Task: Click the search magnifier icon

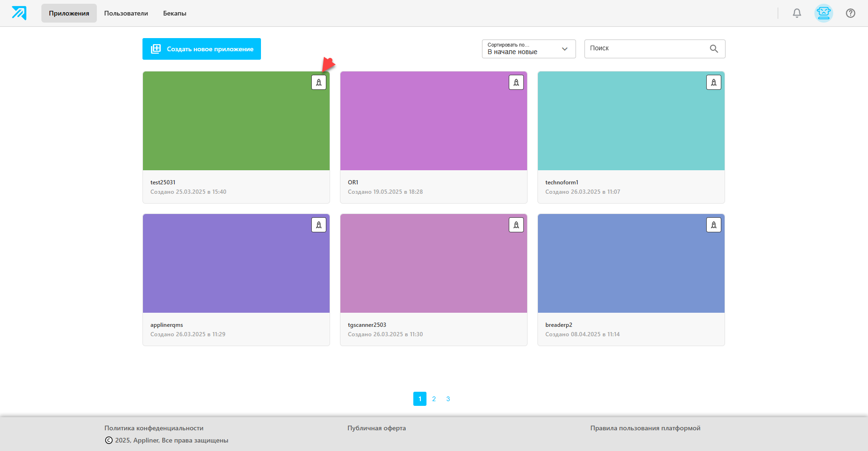Action: [714, 49]
